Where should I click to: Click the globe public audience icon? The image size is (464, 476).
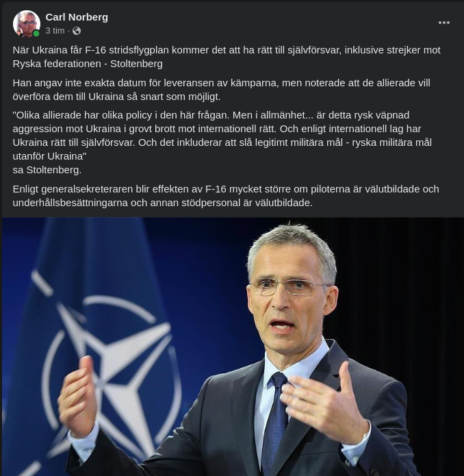coord(77,31)
